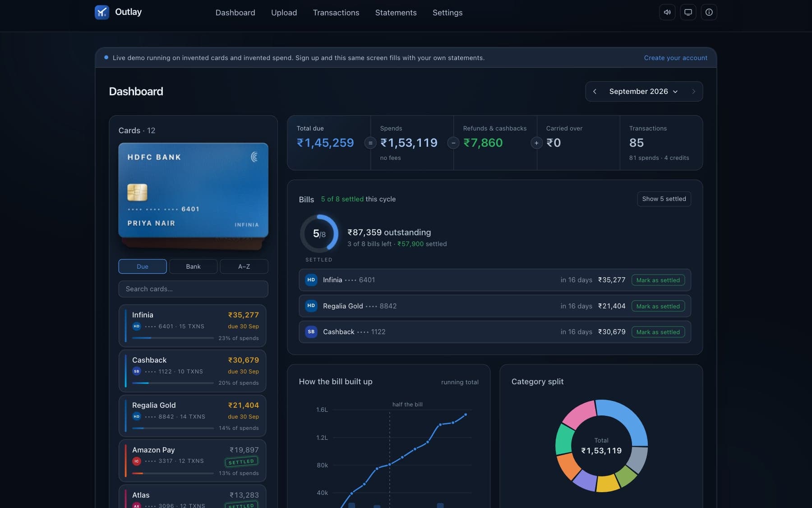Image resolution: width=812 pixels, height=508 pixels.
Task: Toggle the sound speaker icon
Action: click(667, 12)
